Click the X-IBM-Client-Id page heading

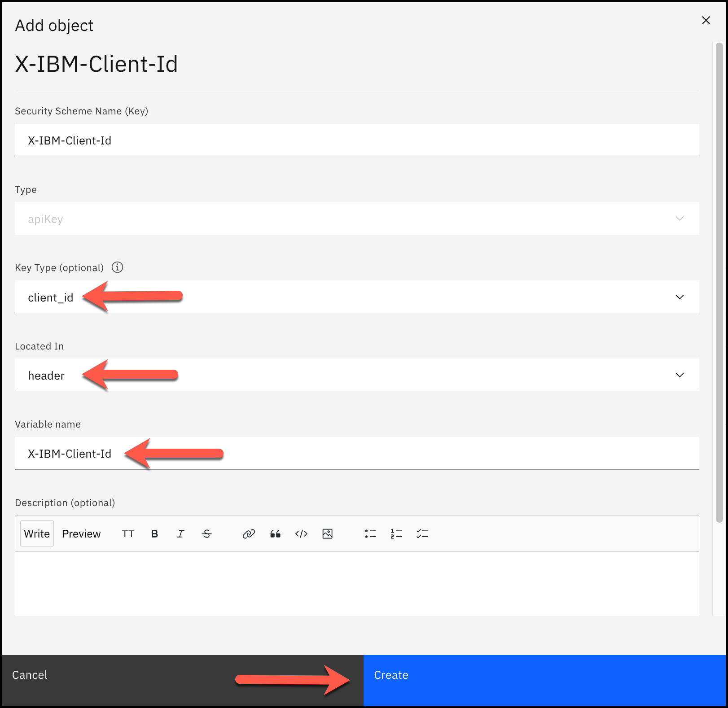96,64
